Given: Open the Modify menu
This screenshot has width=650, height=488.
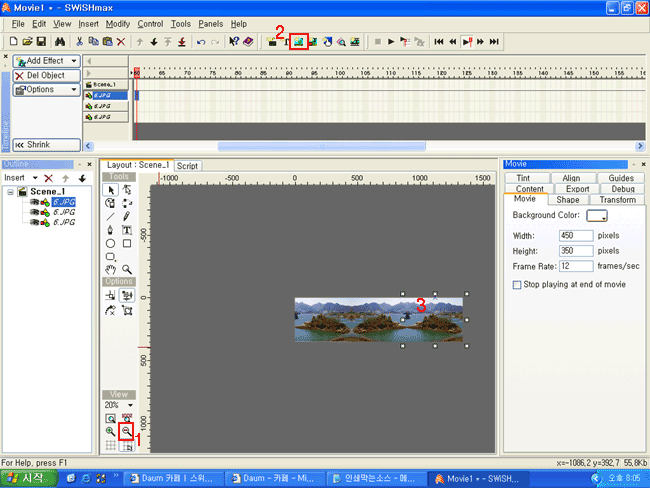Looking at the screenshot, I should click(118, 24).
